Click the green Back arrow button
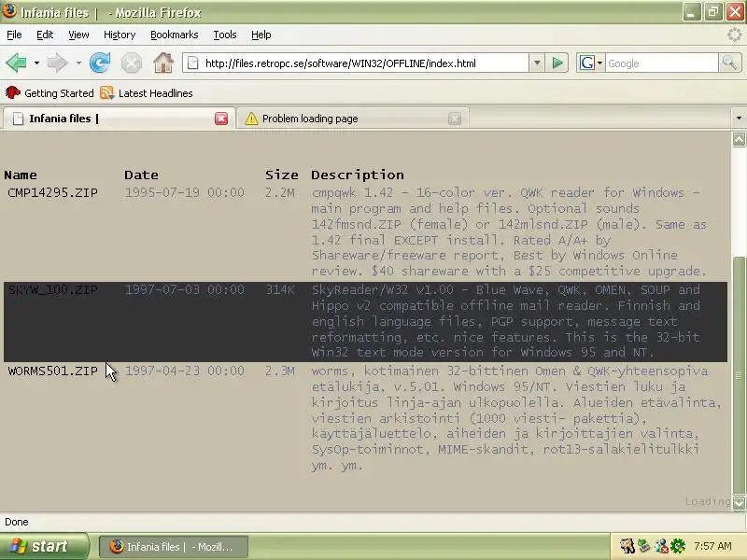 [16, 63]
